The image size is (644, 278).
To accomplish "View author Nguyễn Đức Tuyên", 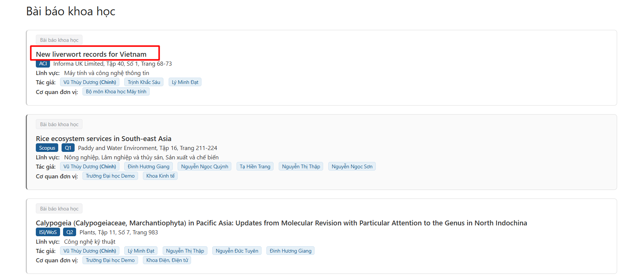I will [x=237, y=251].
